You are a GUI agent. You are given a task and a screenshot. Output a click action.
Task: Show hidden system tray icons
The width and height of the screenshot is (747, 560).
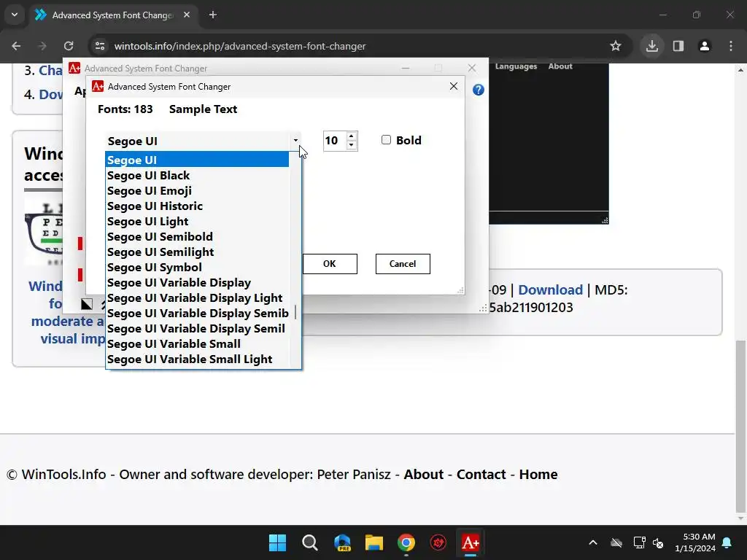pos(592,542)
